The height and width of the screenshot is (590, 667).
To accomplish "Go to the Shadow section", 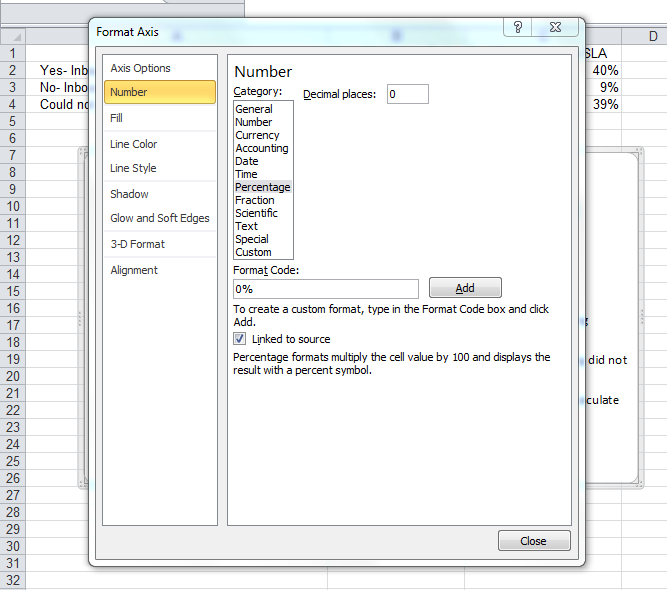I will 129,194.
